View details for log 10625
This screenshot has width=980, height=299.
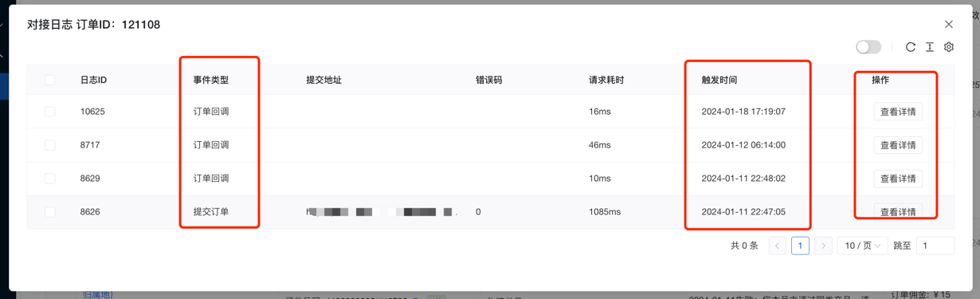point(898,112)
